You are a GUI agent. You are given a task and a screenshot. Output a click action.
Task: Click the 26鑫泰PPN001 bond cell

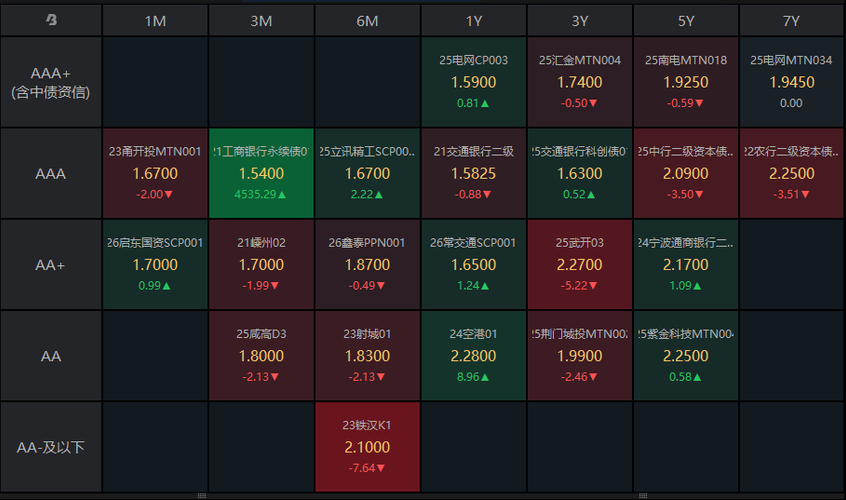pyautogui.click(x=367, y=265)
